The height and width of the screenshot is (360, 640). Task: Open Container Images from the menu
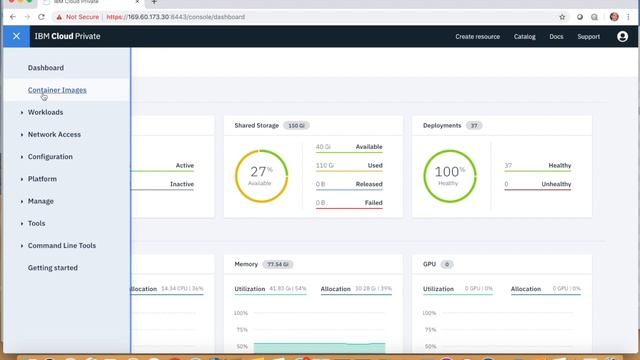[x=57, y=90]
